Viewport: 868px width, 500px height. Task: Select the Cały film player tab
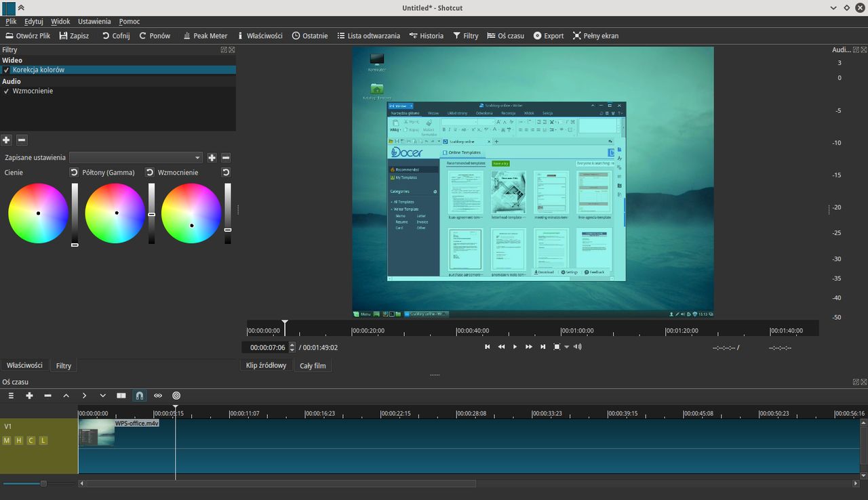(x=313, y=366)
